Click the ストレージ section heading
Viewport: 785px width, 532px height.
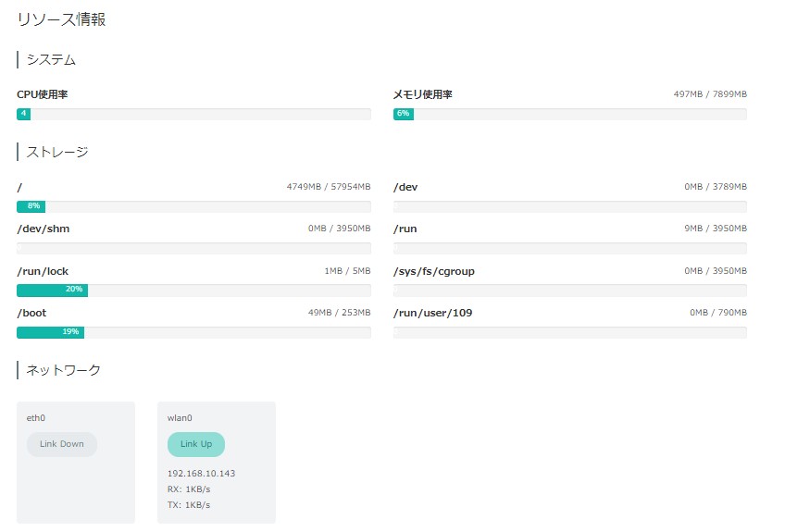[x=57, y=152]
